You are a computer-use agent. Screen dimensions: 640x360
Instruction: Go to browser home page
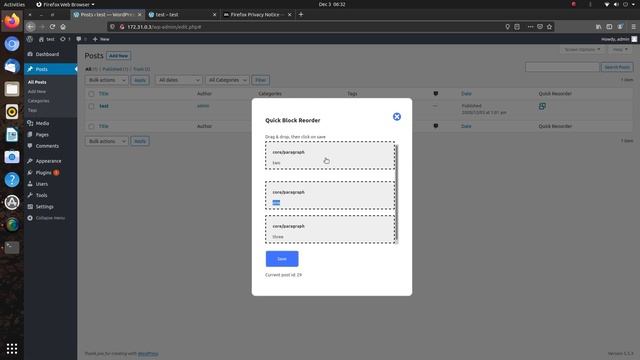click(63, 27)
